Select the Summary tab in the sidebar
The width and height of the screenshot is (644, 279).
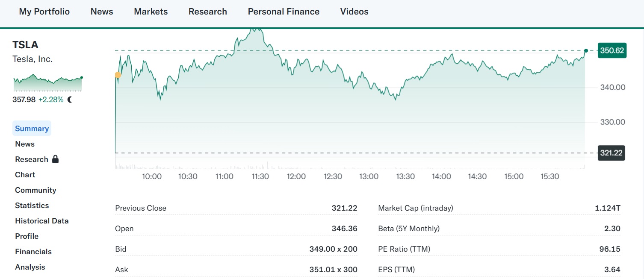(x=32, y=128)
